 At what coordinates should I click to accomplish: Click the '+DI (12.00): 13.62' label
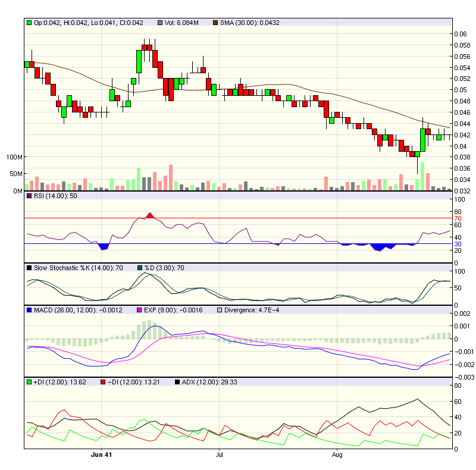tap(60, 382)
